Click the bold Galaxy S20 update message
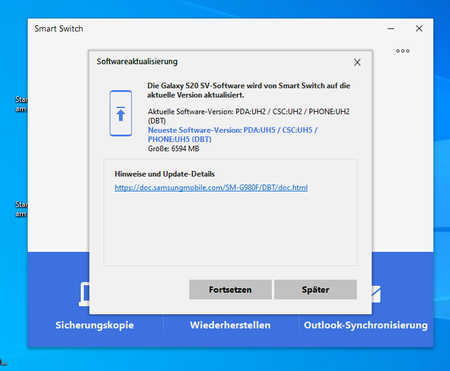Viewport: 450px width, 371px height. pos(249,90)
